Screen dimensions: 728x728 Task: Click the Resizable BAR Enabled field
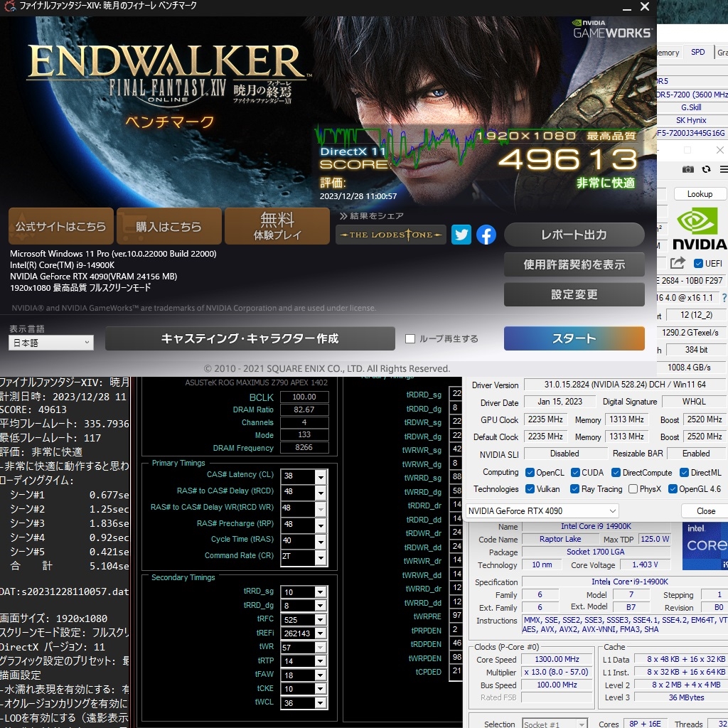coord(696,454)
